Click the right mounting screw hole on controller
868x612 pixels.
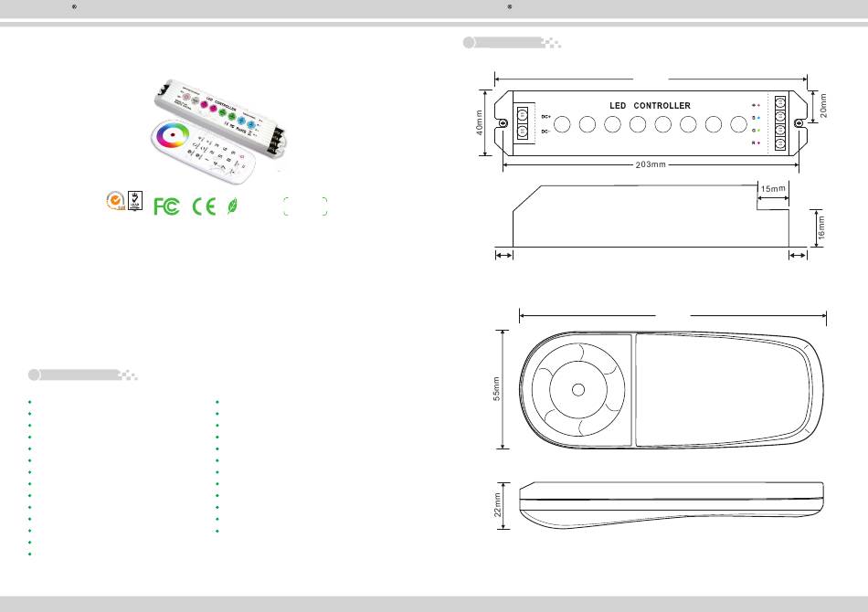(799, 123)
